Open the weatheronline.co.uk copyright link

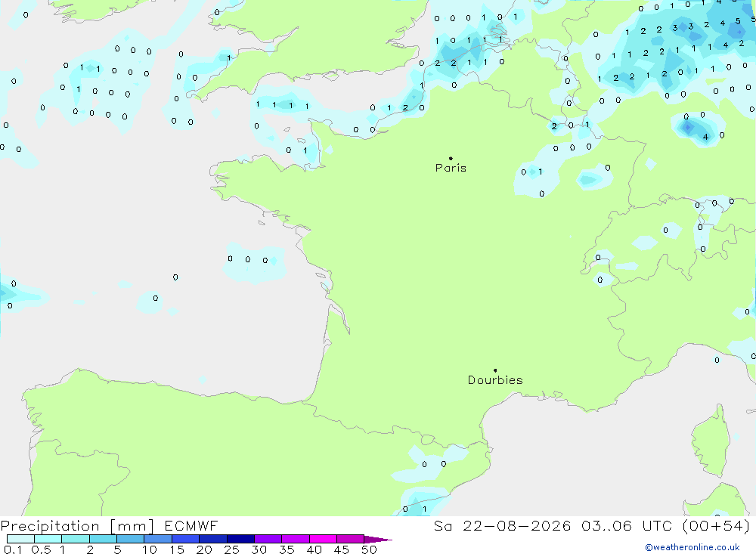tap(692, 547)
